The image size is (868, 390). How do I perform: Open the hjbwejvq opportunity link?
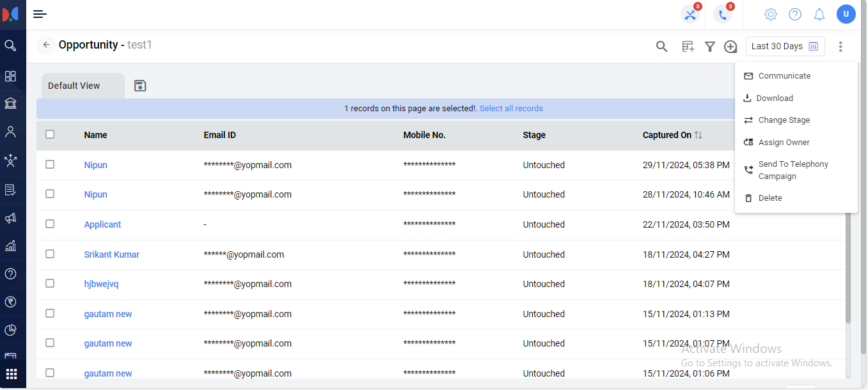coord(101,284)
